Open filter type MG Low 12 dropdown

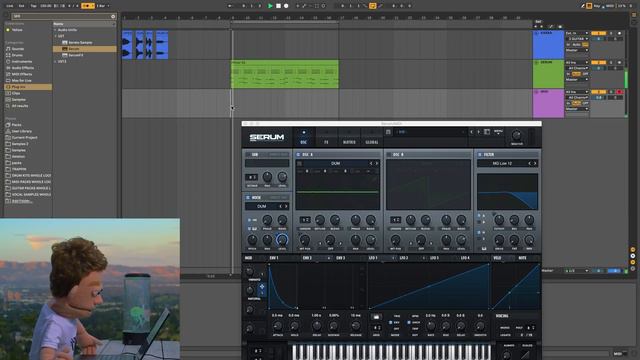tap(502, 163)
